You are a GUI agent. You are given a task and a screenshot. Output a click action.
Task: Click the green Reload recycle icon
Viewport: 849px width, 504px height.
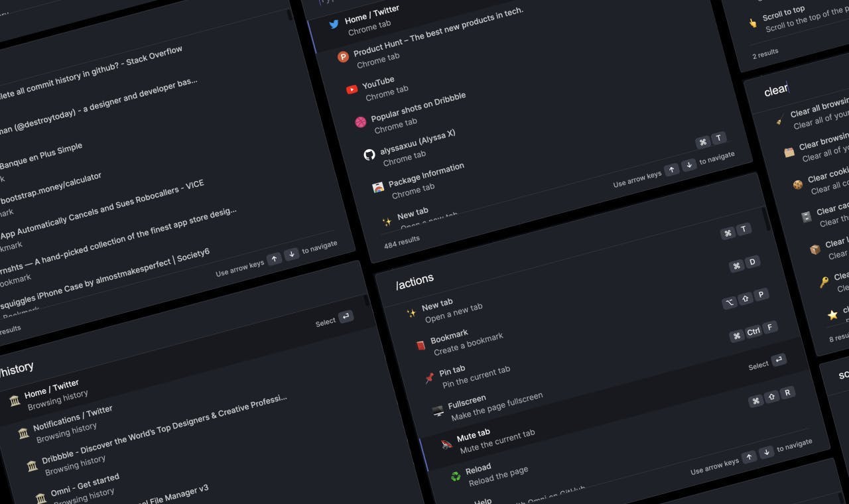pos(456,475)
